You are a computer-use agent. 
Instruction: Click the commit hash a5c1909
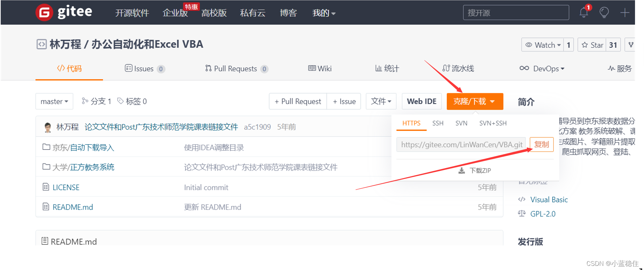[257, 127]
